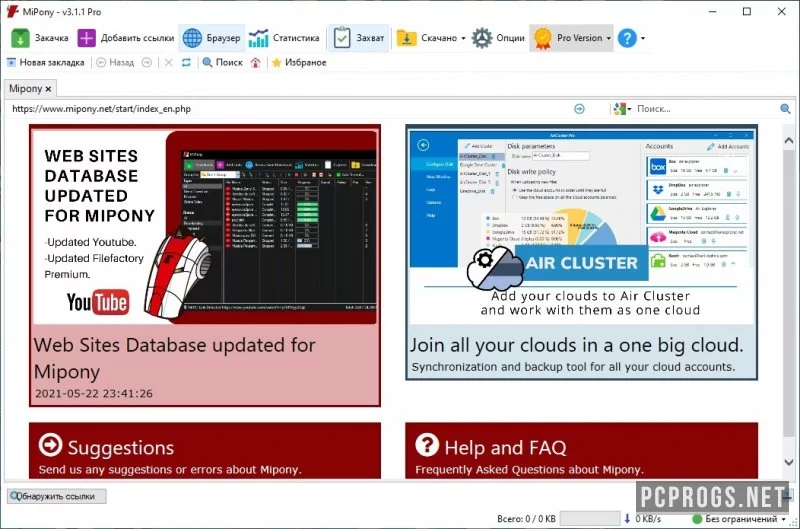800x529 pixels.
Task: Open Help and FAQ link
Action: (x=581, y=450)
